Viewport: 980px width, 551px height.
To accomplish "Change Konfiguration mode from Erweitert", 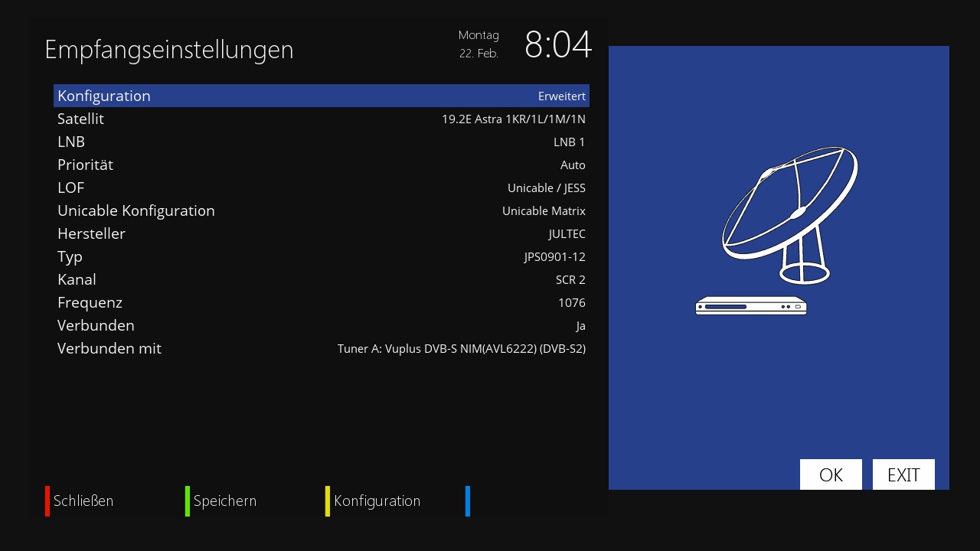I will point(322,96).
